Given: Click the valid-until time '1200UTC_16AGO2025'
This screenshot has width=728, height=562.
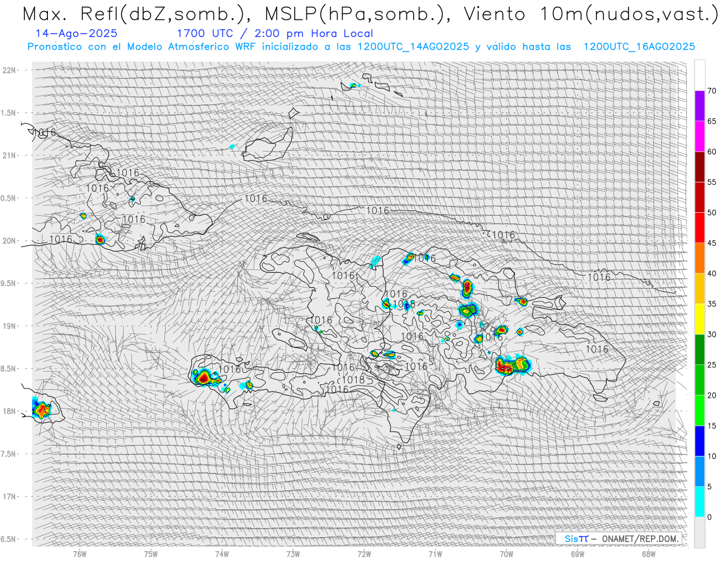Looking at the screenshot, I should pos(639,47).
